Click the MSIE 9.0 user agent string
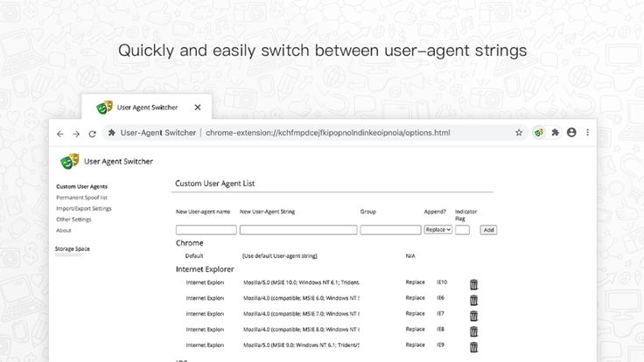This screenshot has height=362, width=644. pyautogui.click(x=301, y=345)
